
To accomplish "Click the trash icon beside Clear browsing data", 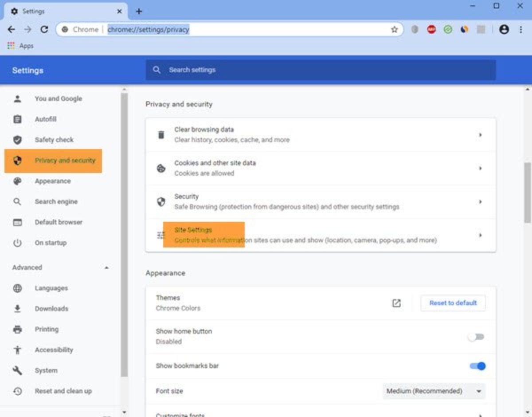I will (x=161, y=134).
